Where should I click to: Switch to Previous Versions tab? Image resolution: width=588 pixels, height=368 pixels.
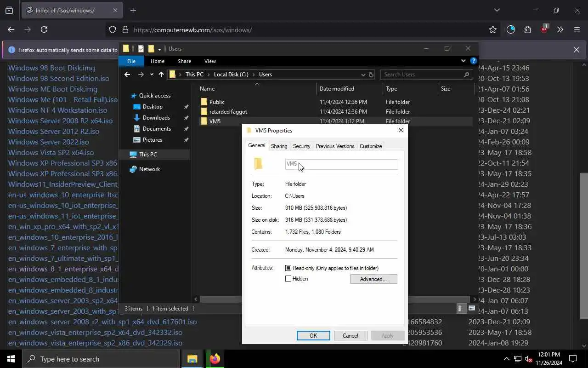coord(335,146)
